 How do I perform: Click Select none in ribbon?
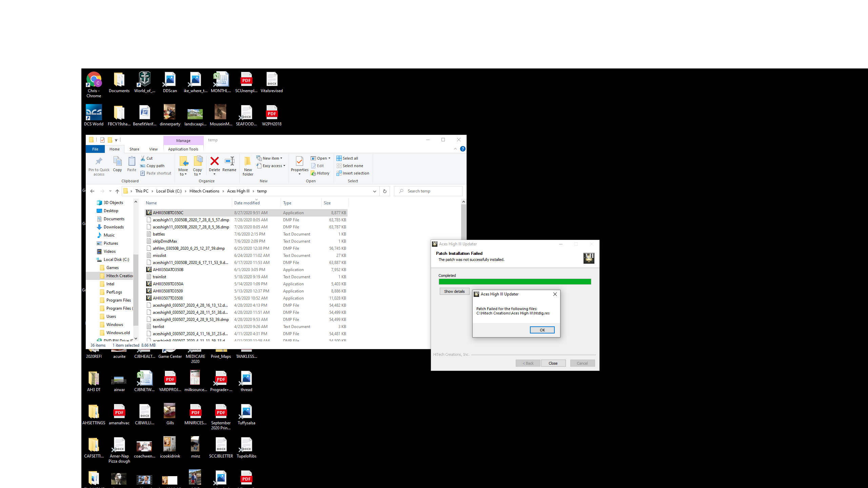350,166
